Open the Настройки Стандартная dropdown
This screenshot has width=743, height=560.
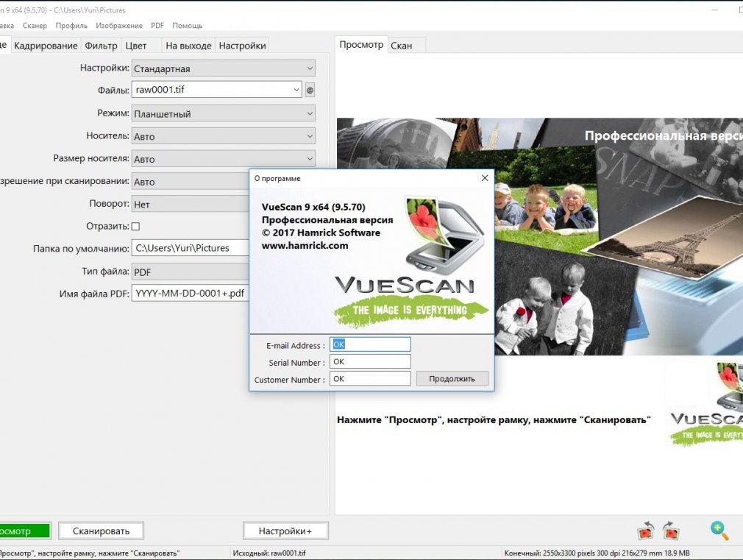(223, 68)
